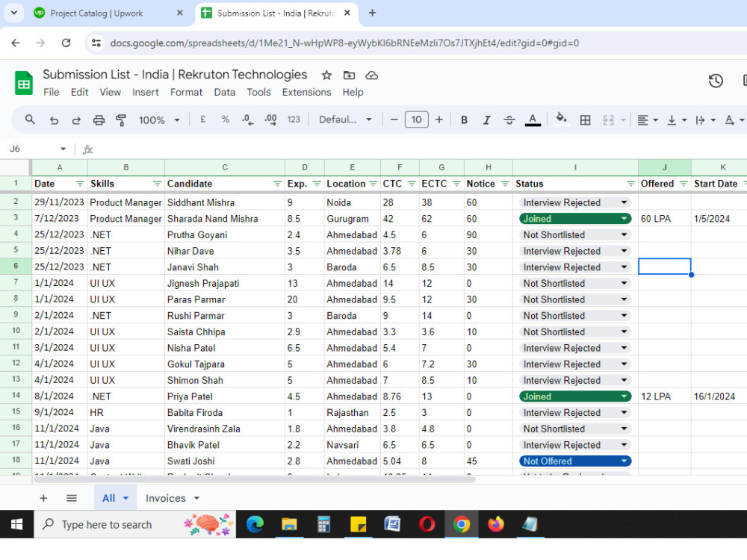Select the Paint format tool
Image resolution: width=747 pixels, height=560 pixels.
click(121, 120)
